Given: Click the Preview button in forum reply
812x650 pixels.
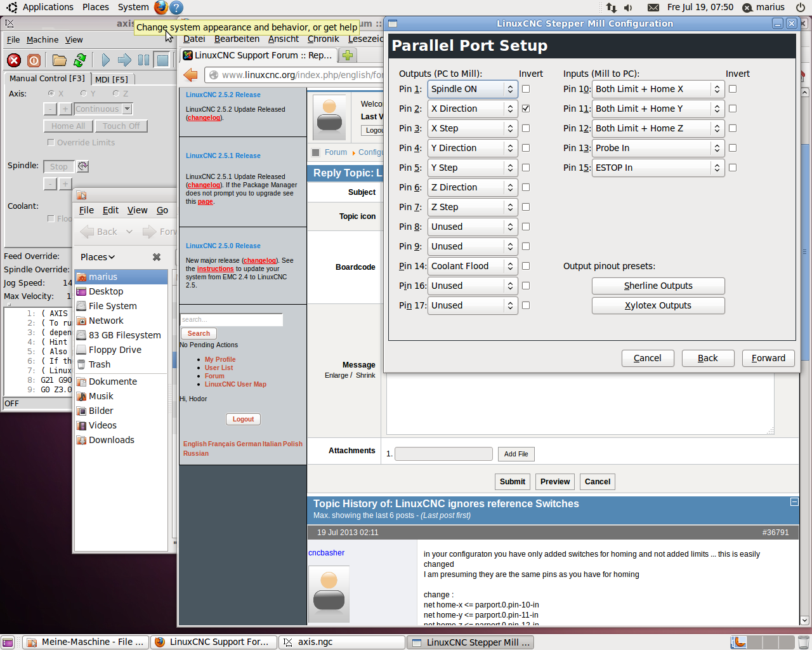Looking at the screenshot, I should 555,482.
